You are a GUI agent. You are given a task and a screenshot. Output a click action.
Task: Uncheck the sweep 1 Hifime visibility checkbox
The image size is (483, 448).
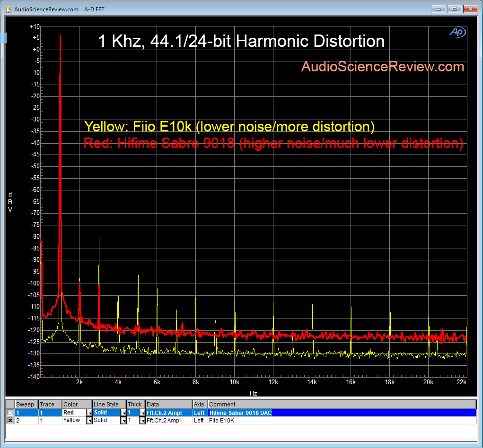[x=10, y=413]
